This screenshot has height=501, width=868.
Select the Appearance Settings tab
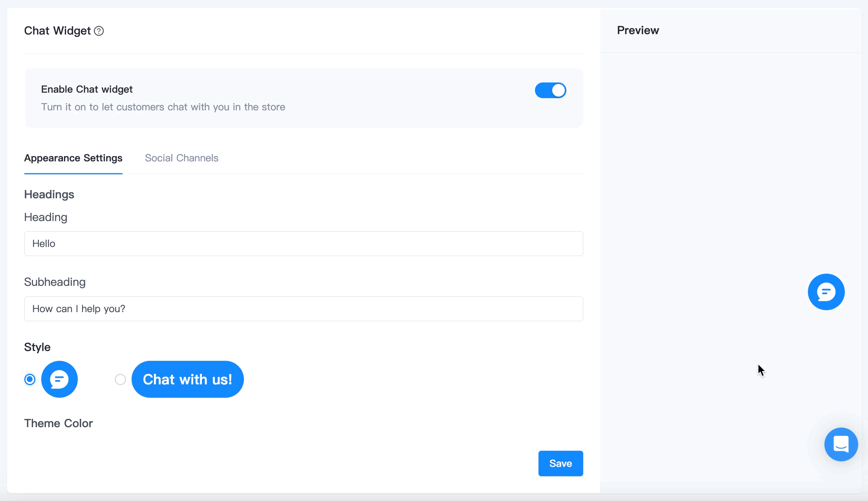coord(73,158)
